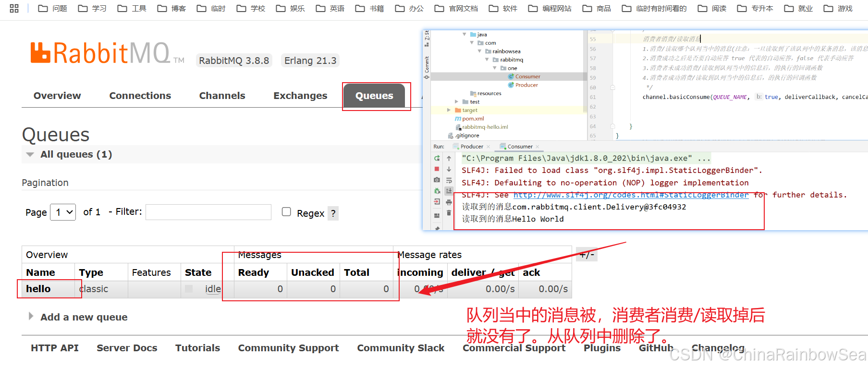Open the browser apps grid icon

[x=14, y=8]
